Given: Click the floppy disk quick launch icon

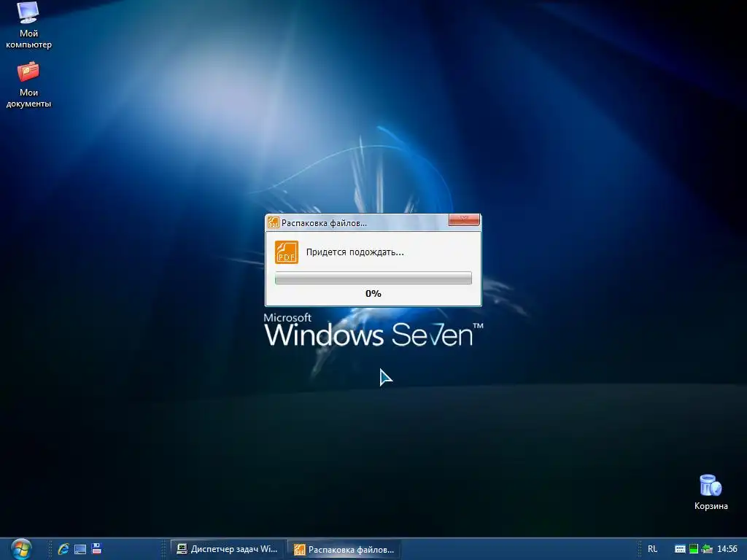Looking at the screenshot, I should (x=97, y=548).
